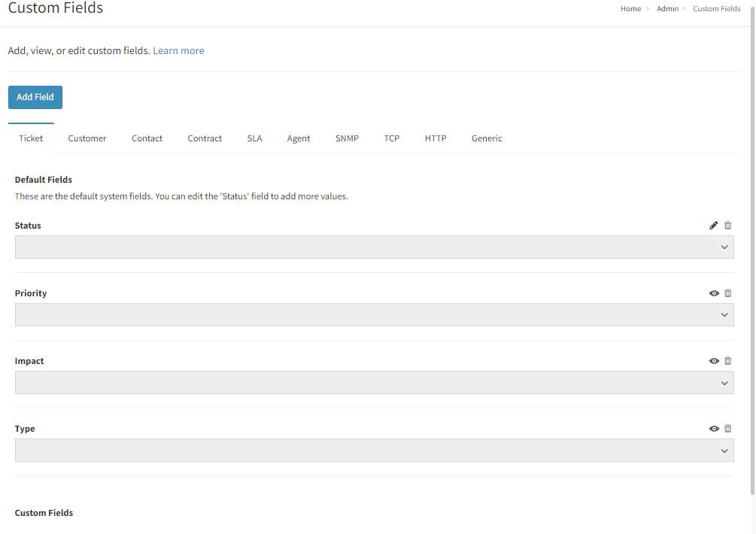The height and width of the screenshot is (534, 756).
Task: Navigate to Admin in breadcrumb
Action: 667,9
